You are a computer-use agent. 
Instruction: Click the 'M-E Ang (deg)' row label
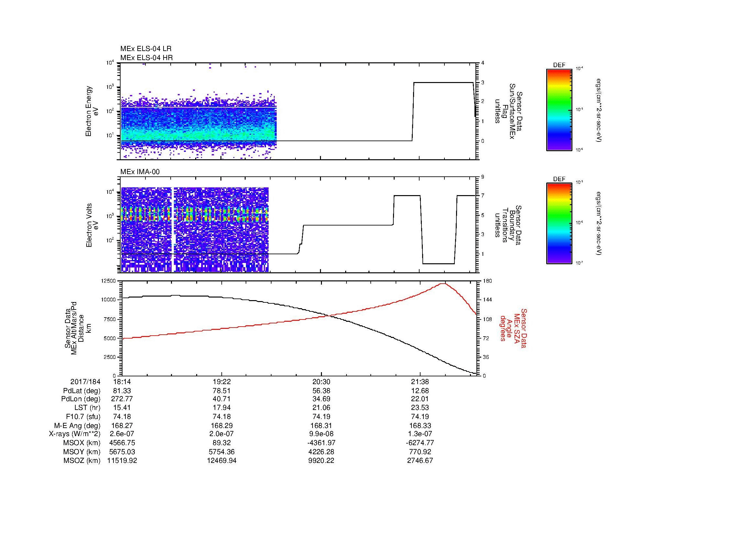pos(77,425)
